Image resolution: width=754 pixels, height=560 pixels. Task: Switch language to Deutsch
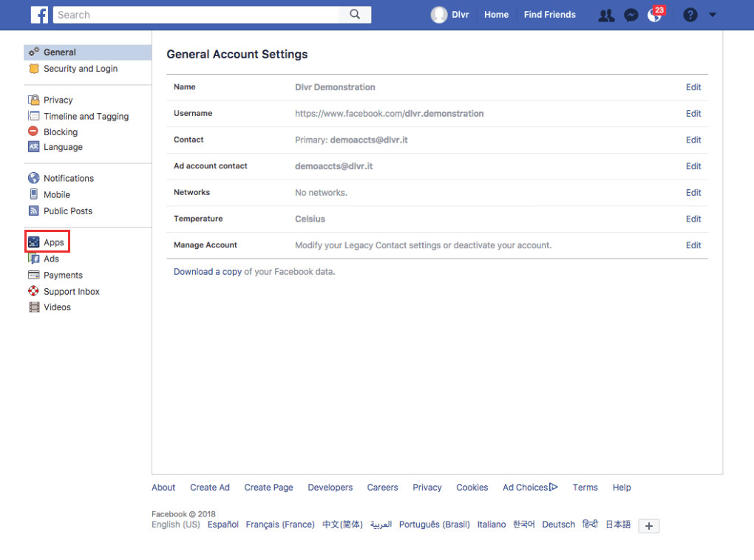[x=558, y=525]
